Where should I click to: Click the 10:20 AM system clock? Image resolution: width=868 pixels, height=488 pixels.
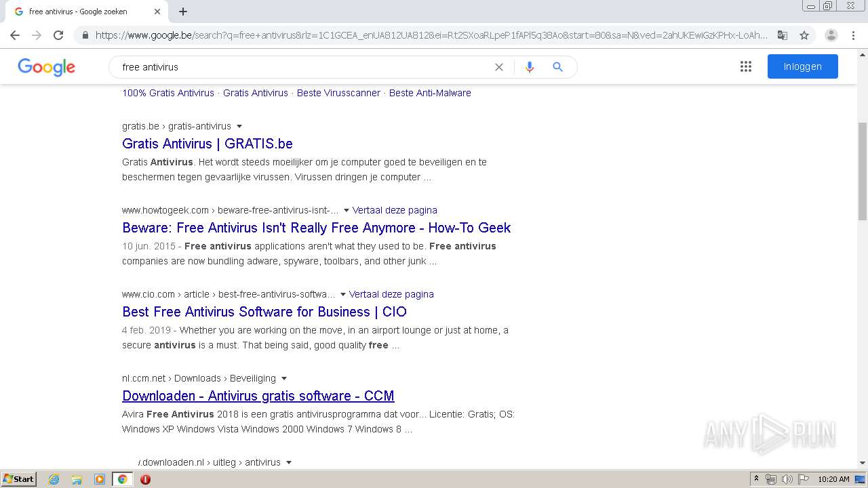coord(833,479)
